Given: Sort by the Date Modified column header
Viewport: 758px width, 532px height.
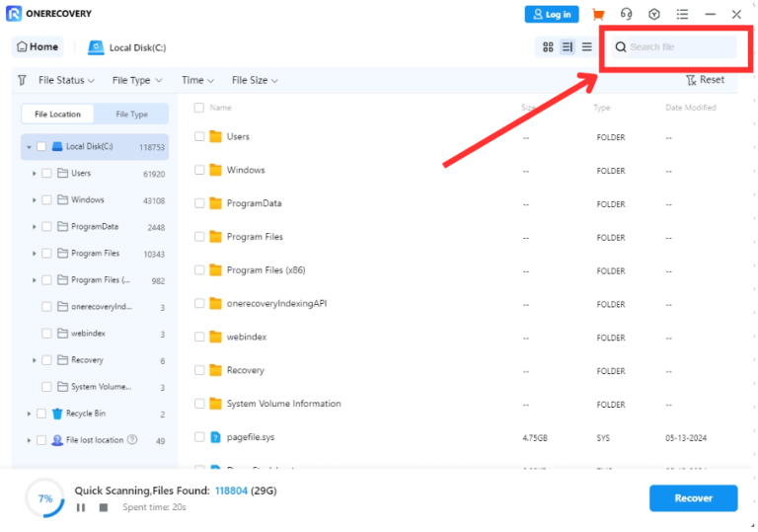Looking at the screenshot, I should tap(690, 108).
